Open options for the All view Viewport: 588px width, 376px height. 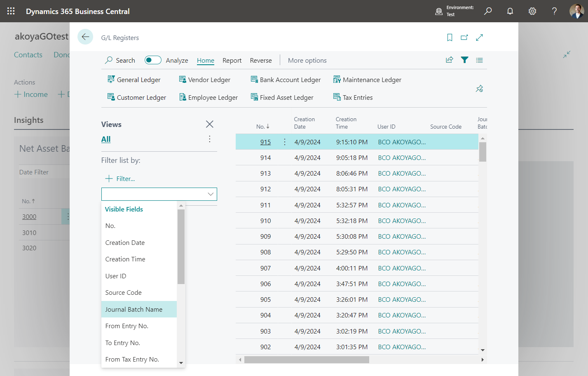[x=209, y=139]
